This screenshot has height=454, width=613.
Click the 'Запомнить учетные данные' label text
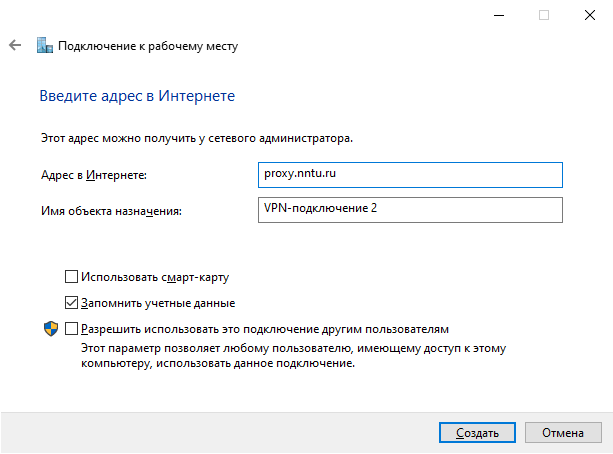158,303
